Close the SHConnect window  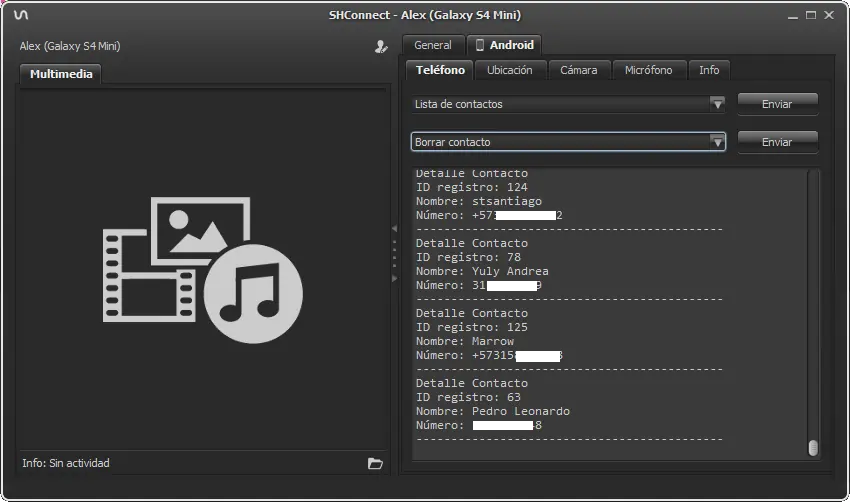pos(829,15)
